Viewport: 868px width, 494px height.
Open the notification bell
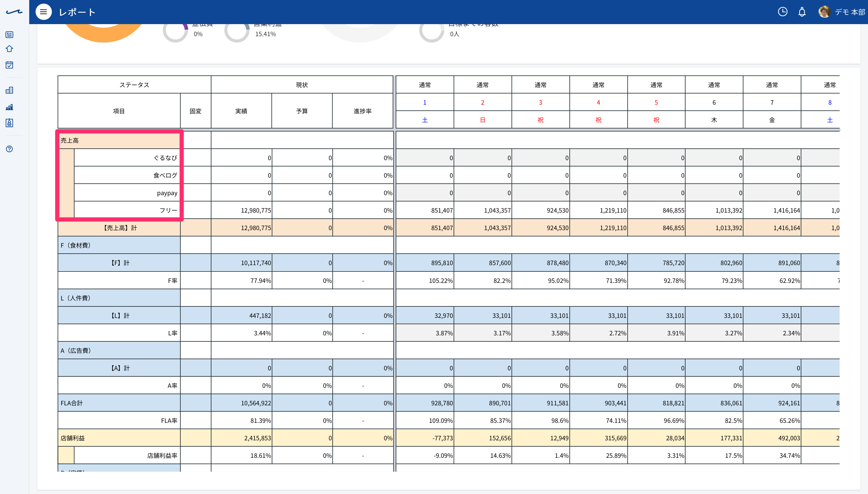(x=802, y=12)
